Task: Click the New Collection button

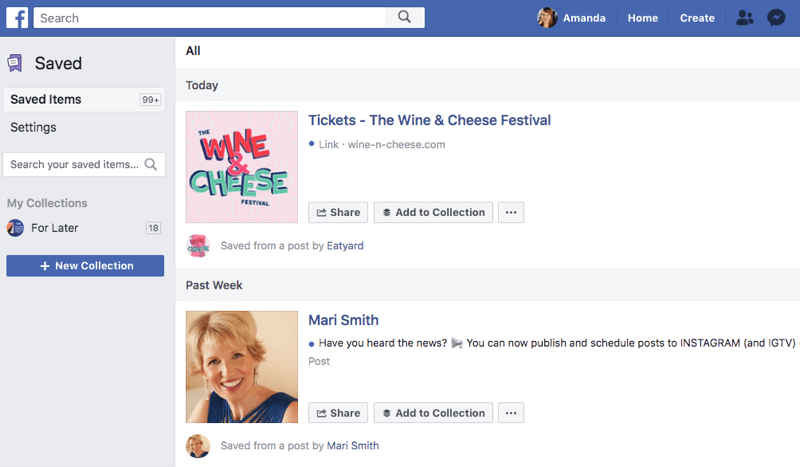Action: pyautogui.click(x=85, y=266)
